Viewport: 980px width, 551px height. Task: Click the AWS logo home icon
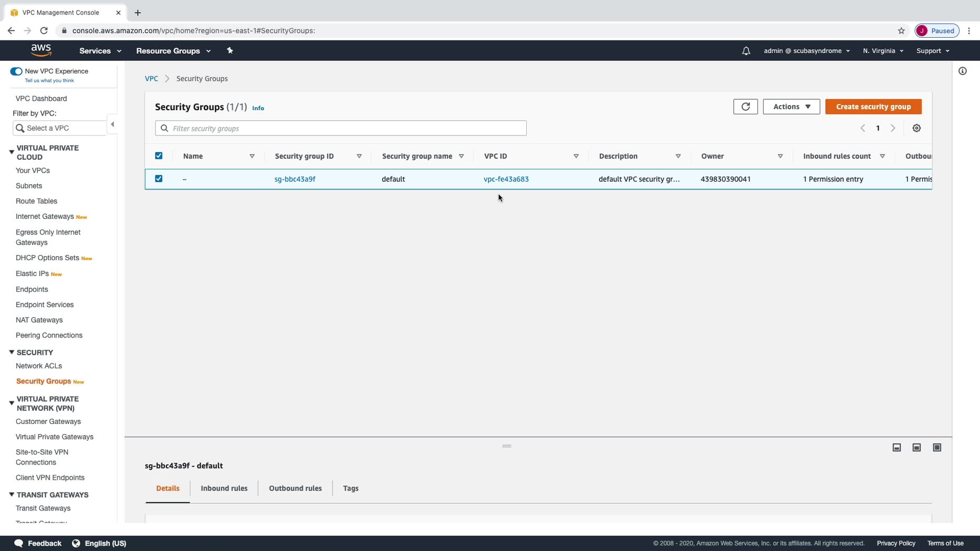point(41,50)
